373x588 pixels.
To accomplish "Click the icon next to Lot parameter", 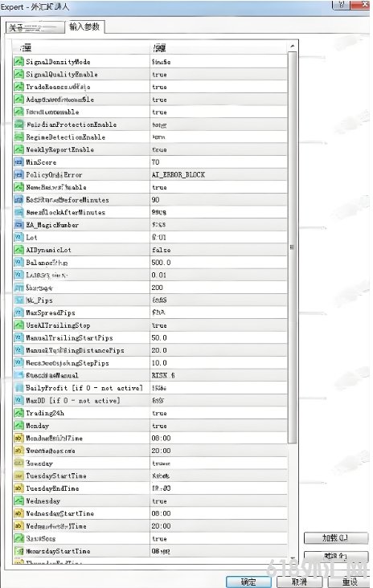I will (18, 237).
